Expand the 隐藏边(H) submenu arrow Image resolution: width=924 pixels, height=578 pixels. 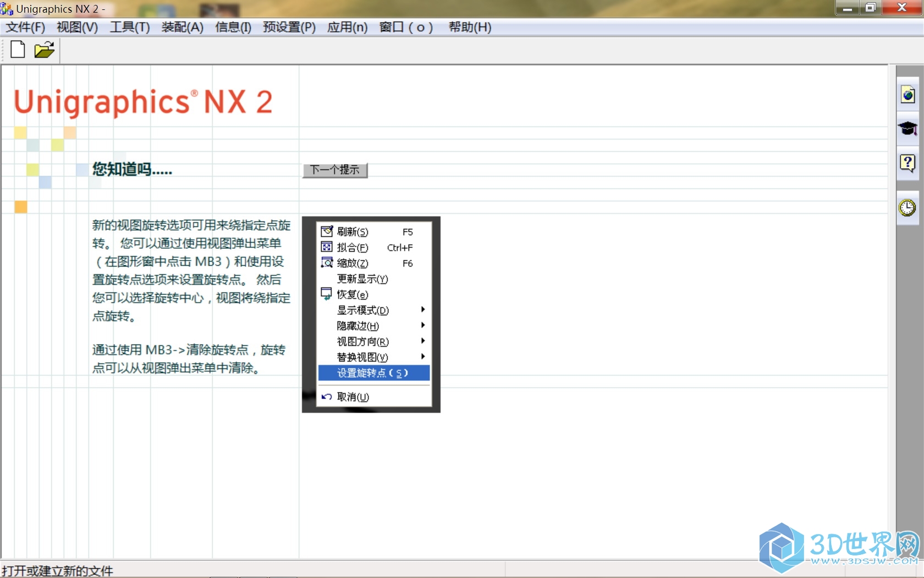423,325
